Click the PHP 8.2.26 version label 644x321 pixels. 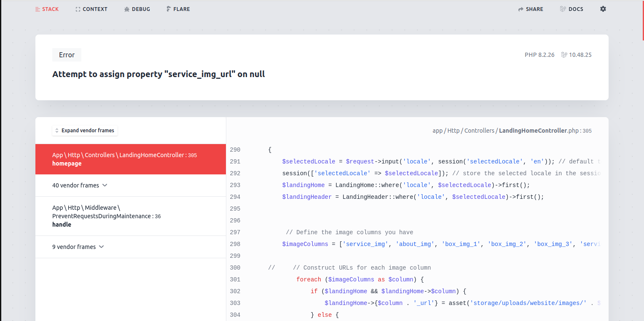click(539, 55)
